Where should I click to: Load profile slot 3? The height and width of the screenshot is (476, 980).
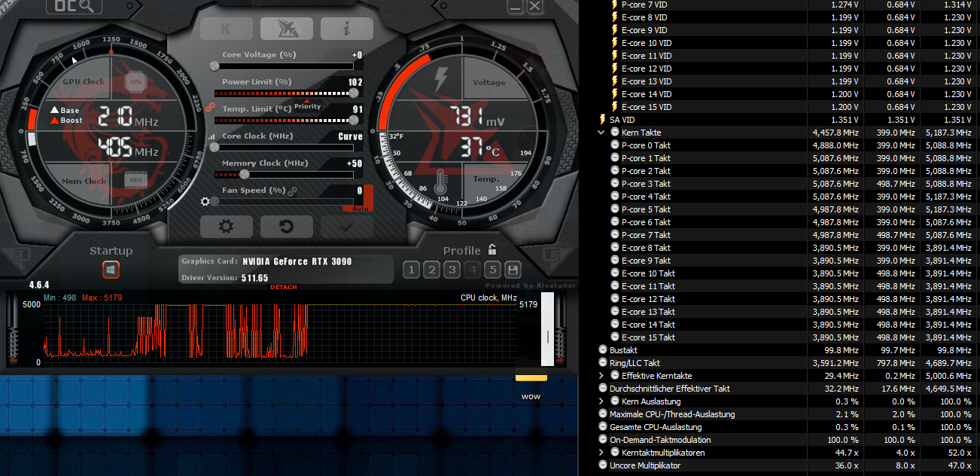452,270
